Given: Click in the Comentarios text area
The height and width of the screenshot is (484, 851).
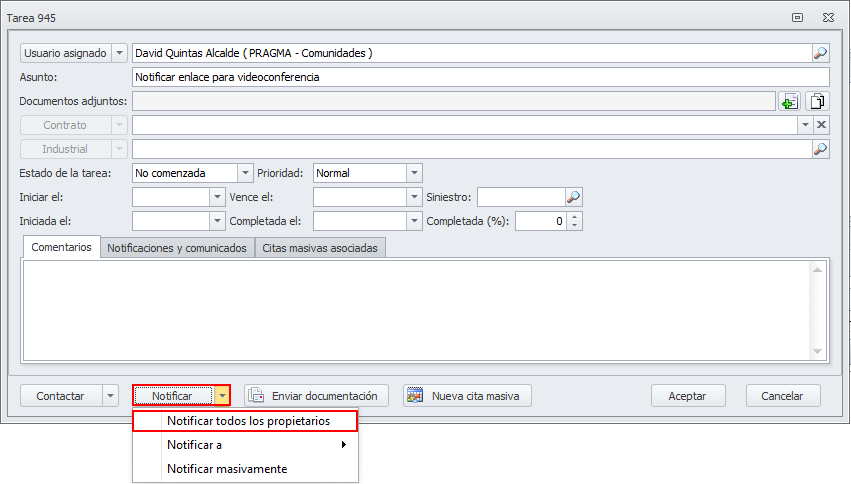Looking at the screenshot, I should coord(415,310).
